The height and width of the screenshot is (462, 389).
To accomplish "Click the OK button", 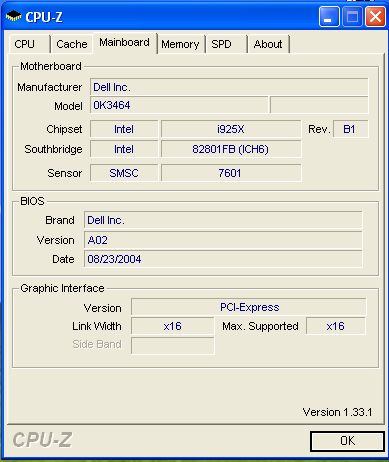I will tap(347, 441).
